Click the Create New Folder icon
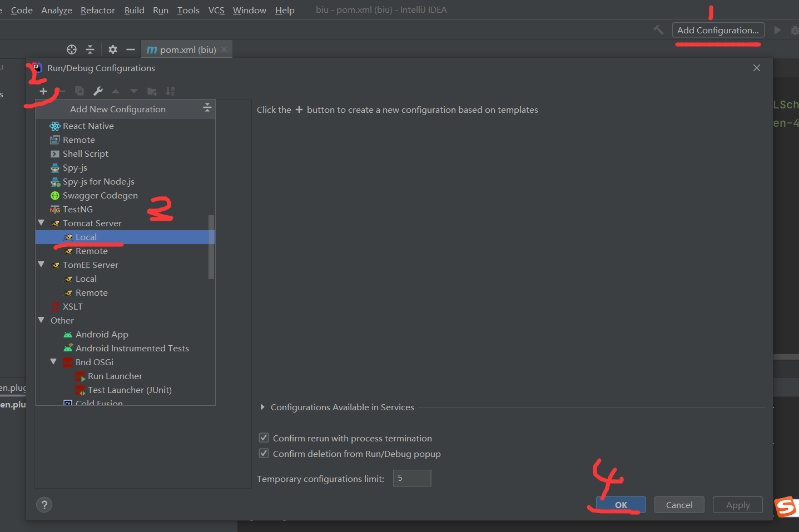799x532 pixels. coord(152,91)
